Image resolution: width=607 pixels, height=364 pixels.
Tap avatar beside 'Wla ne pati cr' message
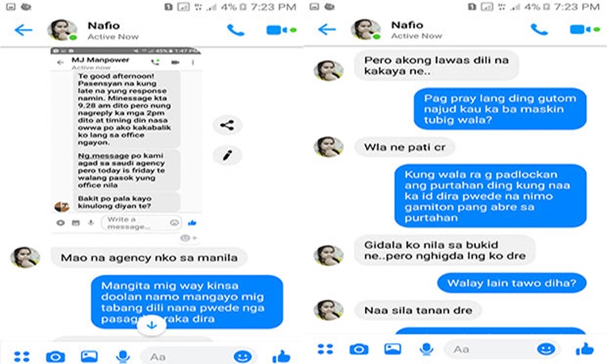pyautogui.click(x=329, y=147)
